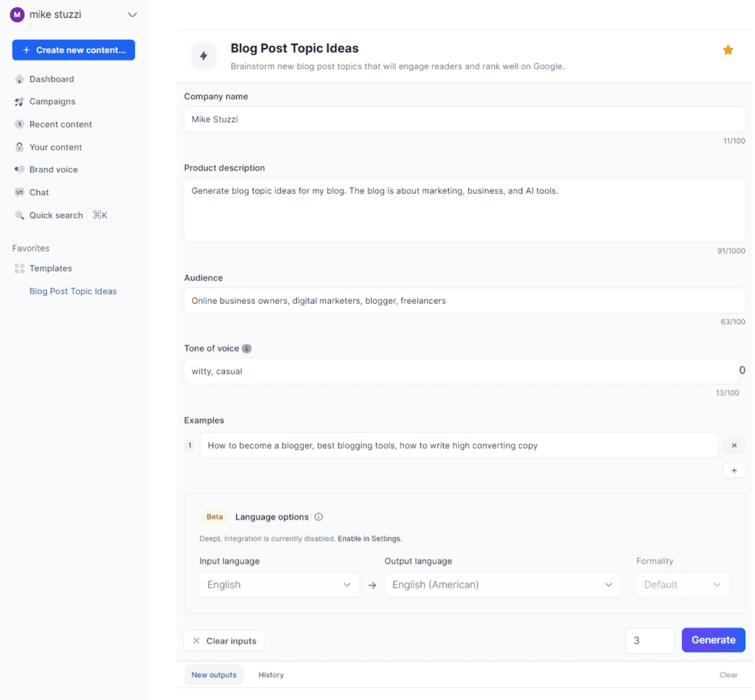755x700 pixels.
Task: Click the Language options info icon
Action: click(x=317, y=516)
